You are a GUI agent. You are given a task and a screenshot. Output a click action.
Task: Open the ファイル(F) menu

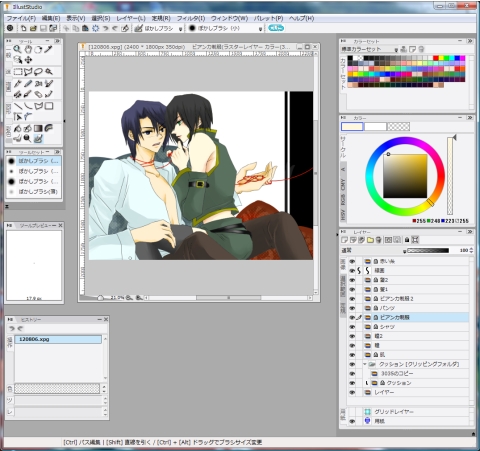point(21,18)
